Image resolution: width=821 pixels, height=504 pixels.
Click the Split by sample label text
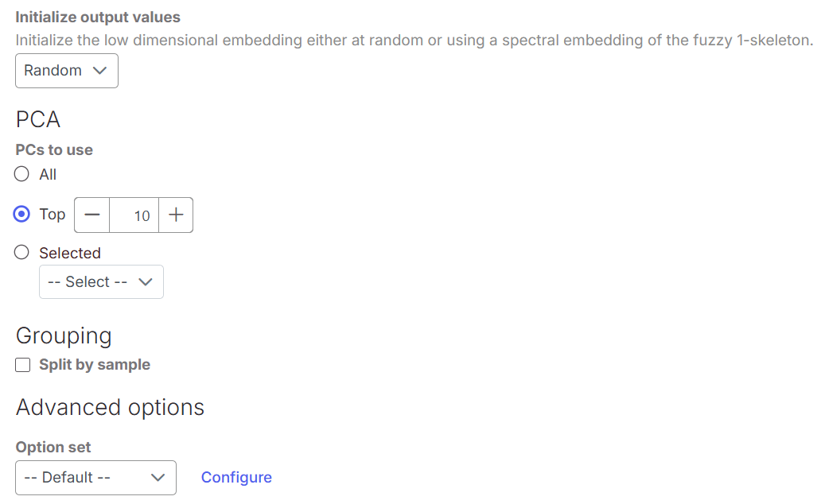tap(95, 365)
